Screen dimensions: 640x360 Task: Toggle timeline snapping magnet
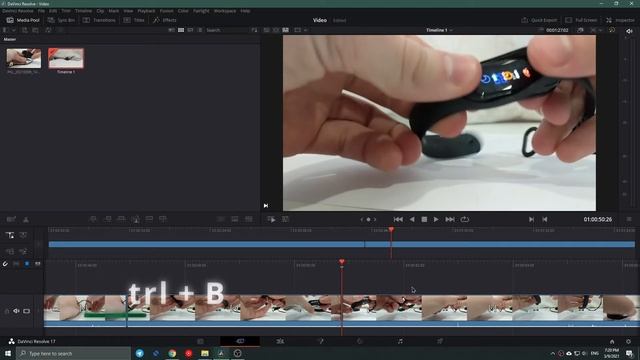pyautogui.click(x=5, y=264)
